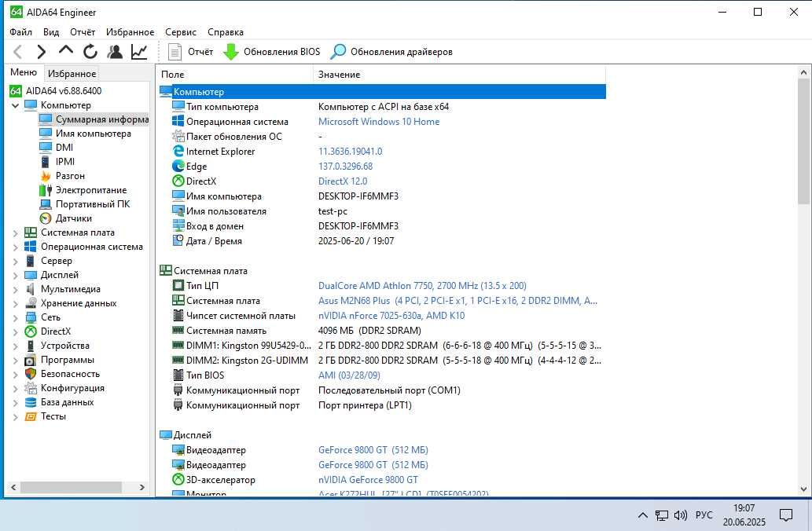Go forward with the right arrow toolbar icon
This screenshot has width=812, height=531.
[x=42, y=52]
